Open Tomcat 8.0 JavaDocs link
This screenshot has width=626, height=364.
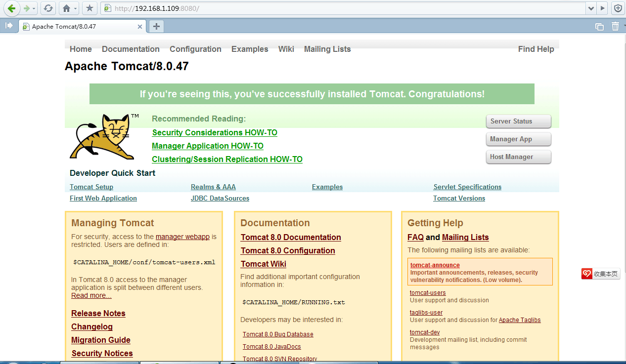click(x=272, y=347)
